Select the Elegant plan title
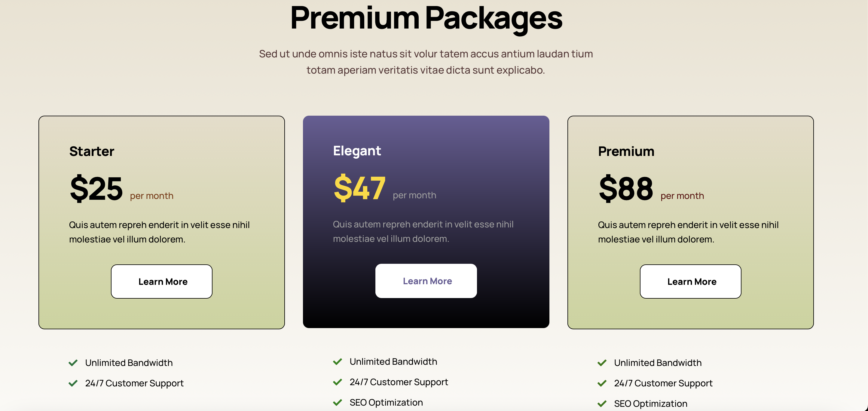 click(x=357, y=151)
